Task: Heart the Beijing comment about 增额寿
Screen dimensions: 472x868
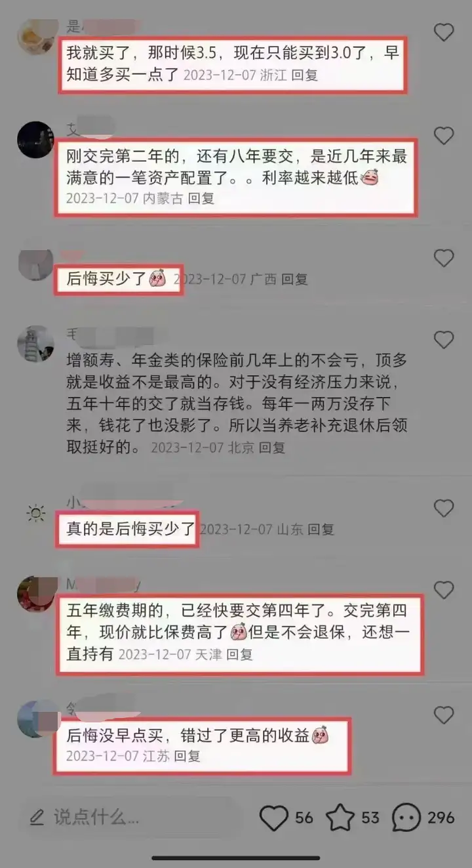Action: [x=444, y=340]
